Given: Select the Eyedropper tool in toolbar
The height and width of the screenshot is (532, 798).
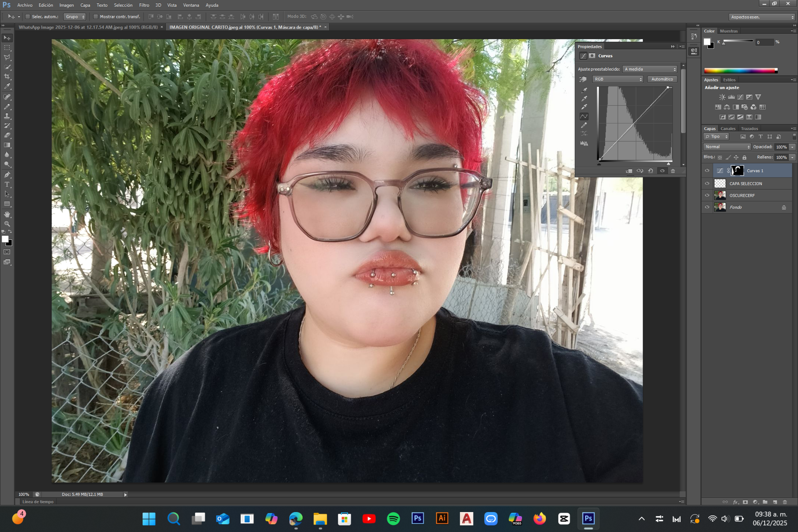Looking at the screenshot, I should (7, 86).
